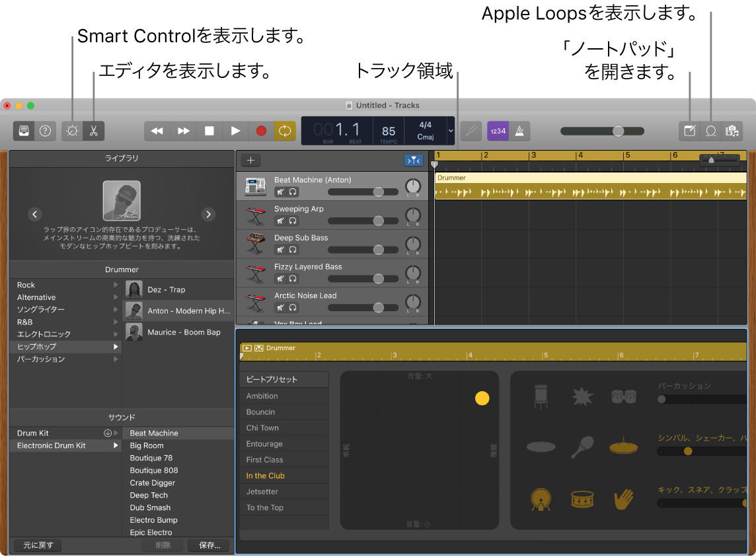Show Smart Controls with the toolbar icon
Screen dimensions: 756x557
point(71,131)
